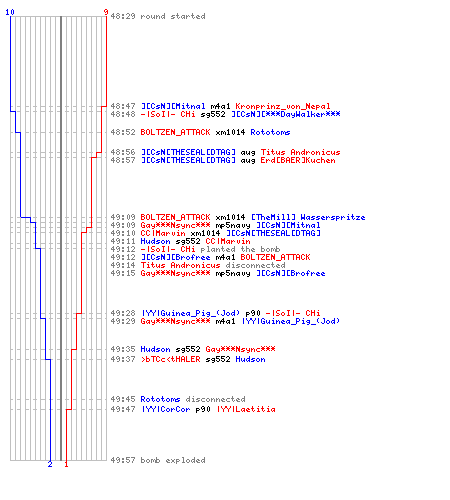Select player name Kronprinz_von_Nepal
The image size is (450, 500).
click(x=283, y=106)
